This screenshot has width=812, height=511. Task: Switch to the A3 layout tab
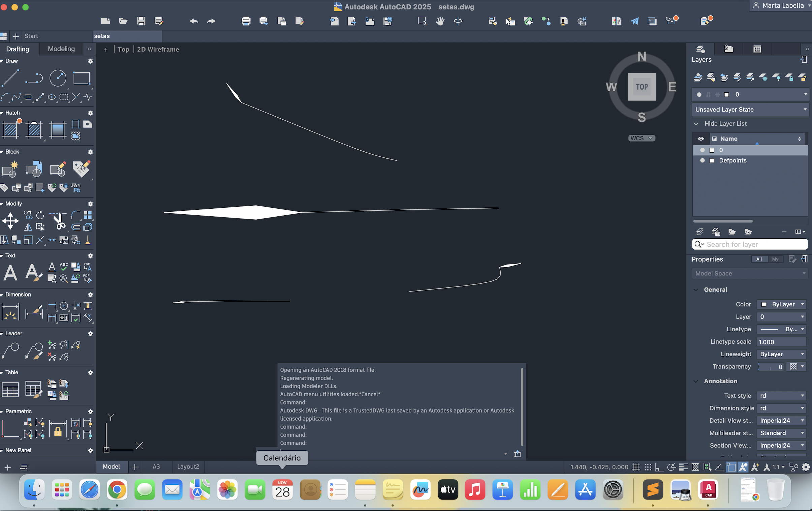click(156, 467)
